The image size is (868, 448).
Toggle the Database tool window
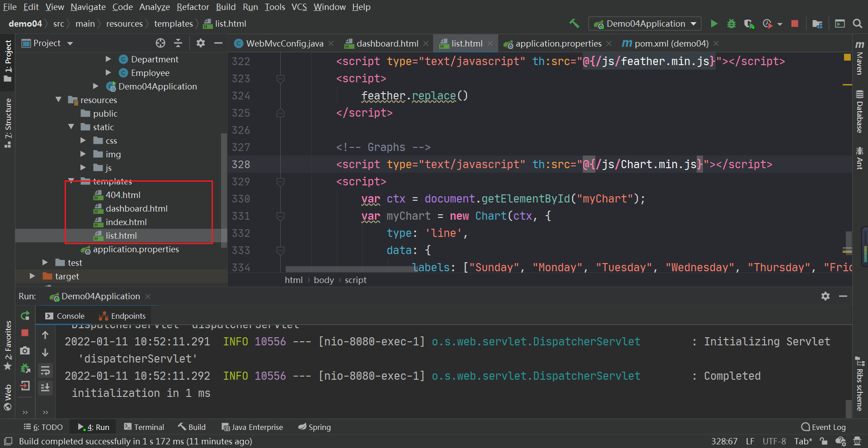point(860,112)
